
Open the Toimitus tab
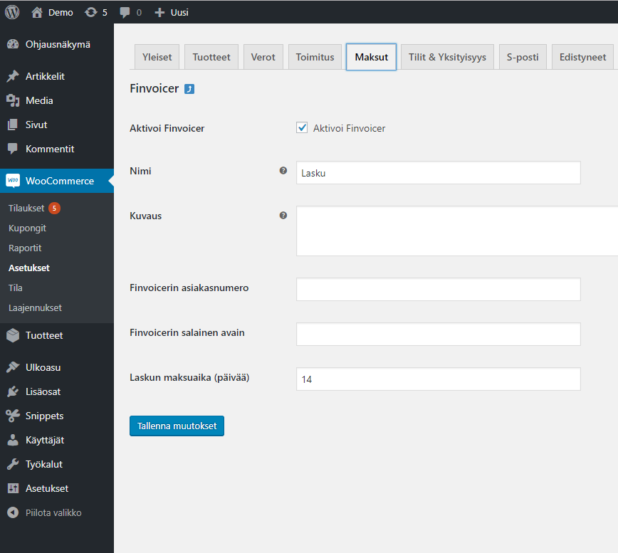(315, 57)
